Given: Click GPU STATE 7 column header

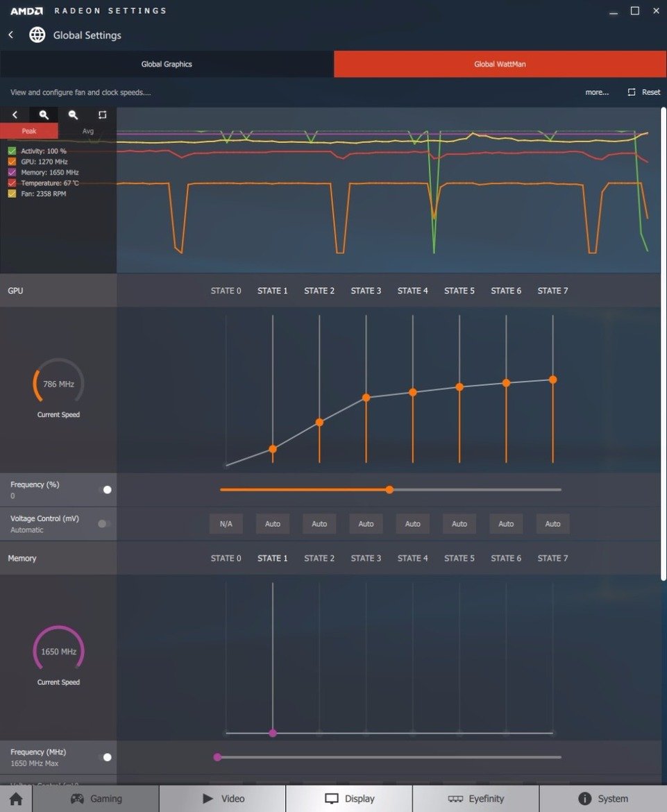Looking at the screenshot, I should (552, 291).
